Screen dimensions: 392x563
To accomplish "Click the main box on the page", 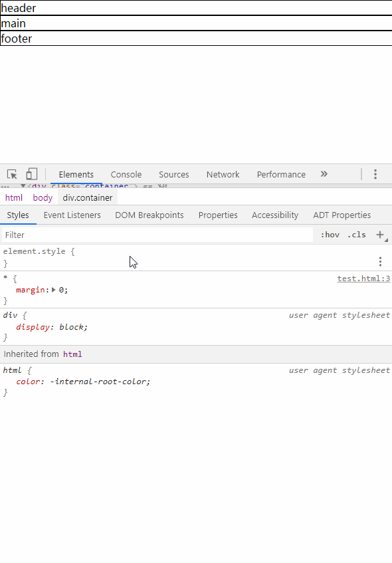I will [196, 23].
